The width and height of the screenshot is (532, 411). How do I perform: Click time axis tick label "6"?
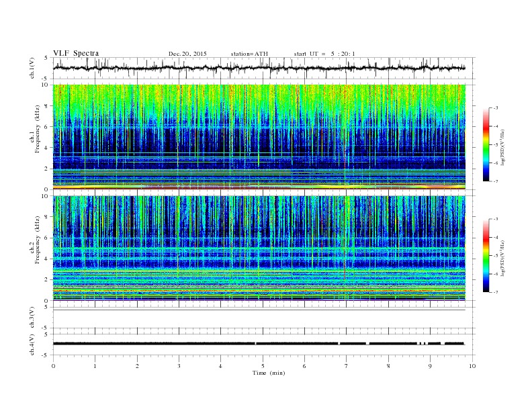click(x=304, y=366)
